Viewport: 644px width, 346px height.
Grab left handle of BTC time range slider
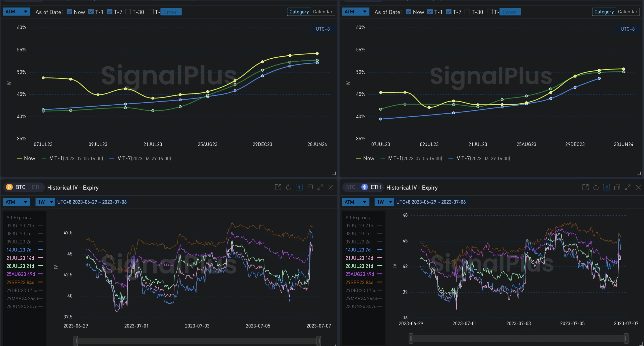[x=76, y=340]
